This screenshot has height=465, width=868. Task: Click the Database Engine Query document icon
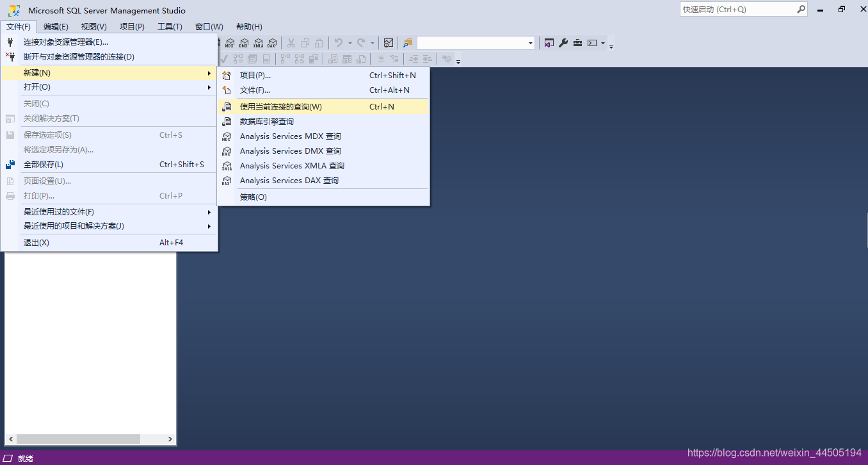click(x=227, y=122)
